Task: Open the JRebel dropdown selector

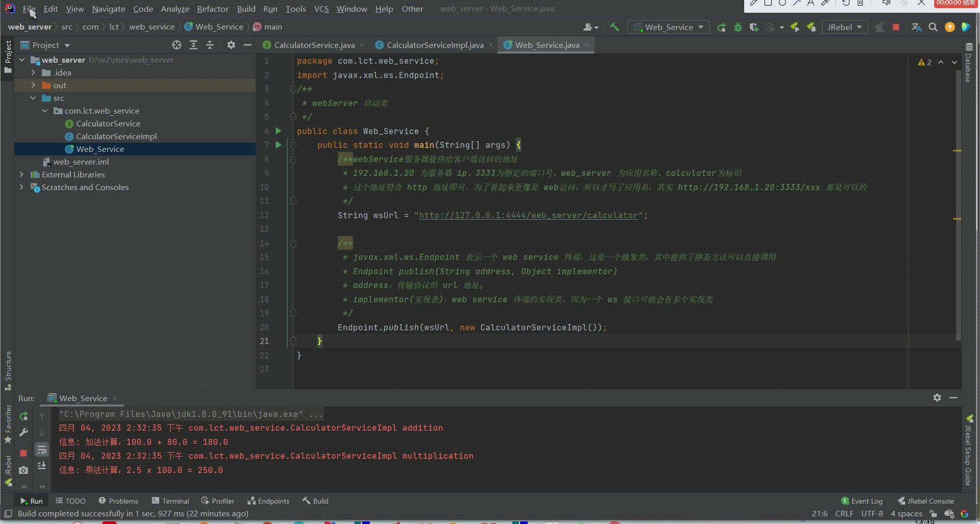Action: (x=845, y=28)
